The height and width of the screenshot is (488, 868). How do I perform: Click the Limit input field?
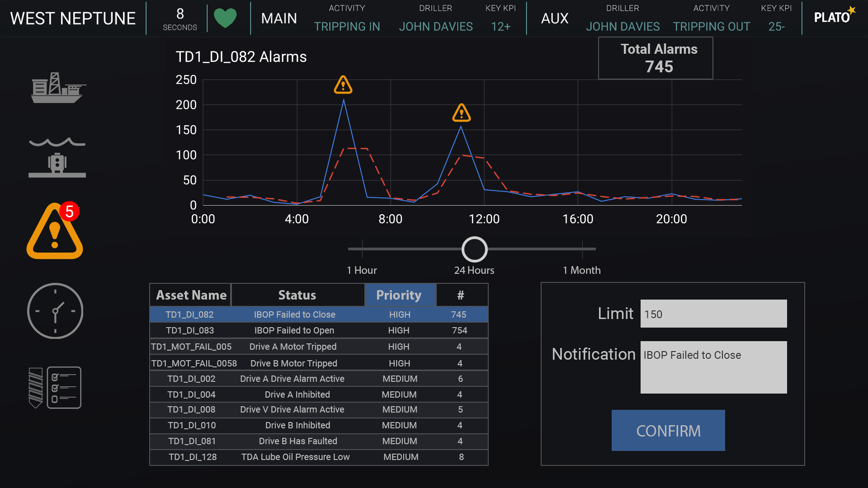pos(713,314)
